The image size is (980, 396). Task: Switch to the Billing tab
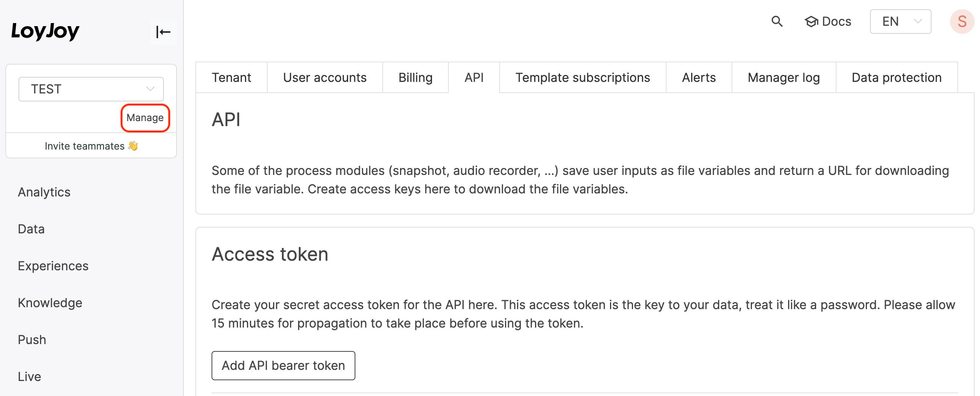pyautogui.click(x=415, y=77)
